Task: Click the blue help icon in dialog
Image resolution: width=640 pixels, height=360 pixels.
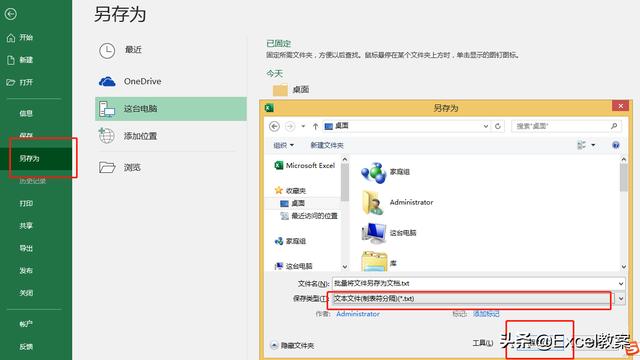Action: [616, 145]
